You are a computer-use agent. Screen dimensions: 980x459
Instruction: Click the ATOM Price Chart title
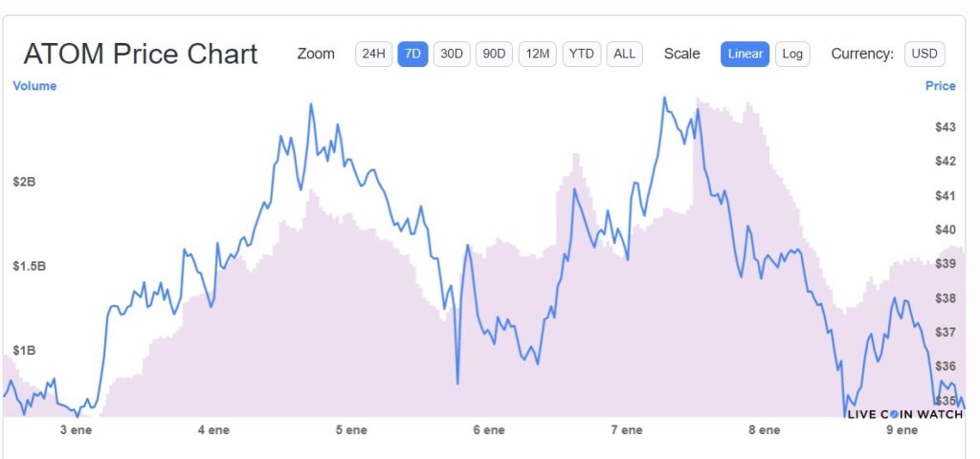[141, 54]
